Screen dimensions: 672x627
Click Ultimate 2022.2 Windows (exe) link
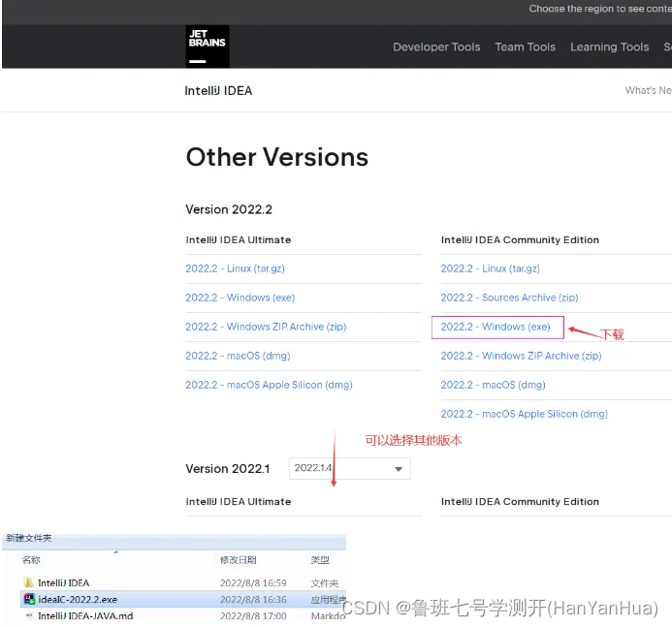[240, 298]
